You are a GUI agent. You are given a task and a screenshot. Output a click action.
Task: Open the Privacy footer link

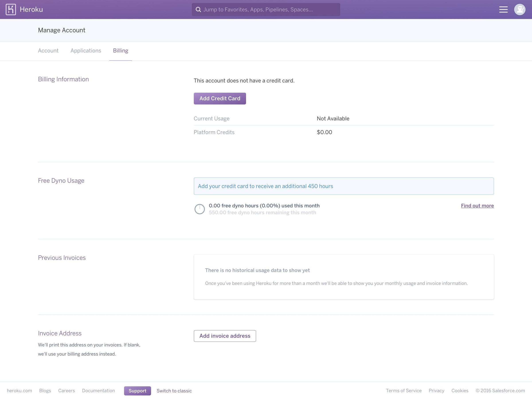436,390
